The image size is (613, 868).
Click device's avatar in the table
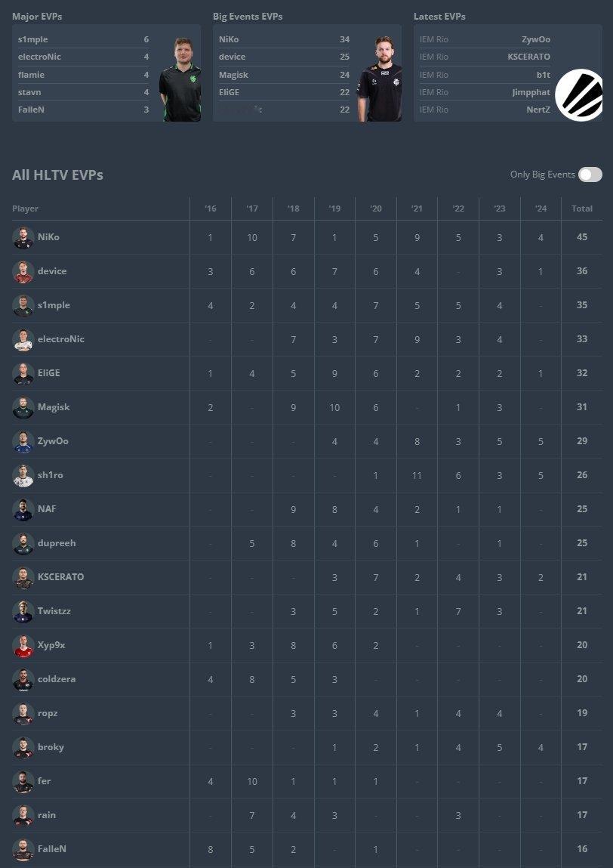point(23,271)
